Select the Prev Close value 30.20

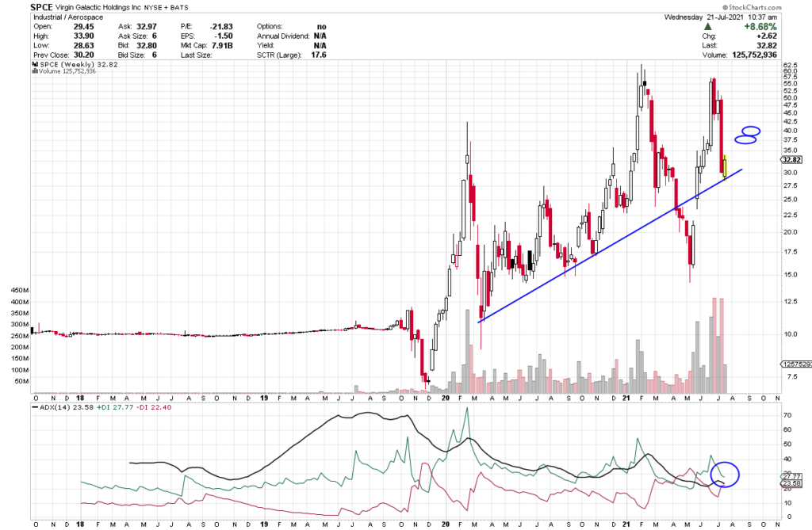click(83, 55)
